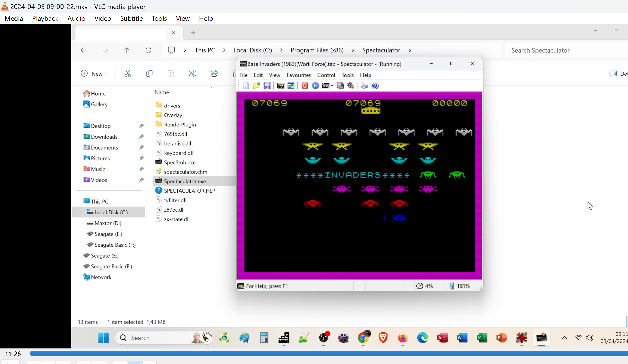
Task: Expand the Spectrum model dropdown arrow
Action: pyautogui.click(x=332, y=86)
